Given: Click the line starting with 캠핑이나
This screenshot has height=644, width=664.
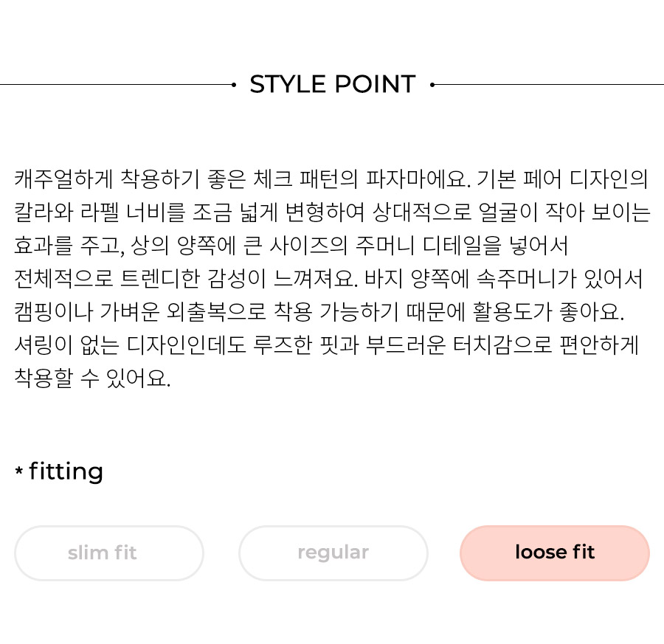Looking at the screenshot, I should tap(319, 311).
